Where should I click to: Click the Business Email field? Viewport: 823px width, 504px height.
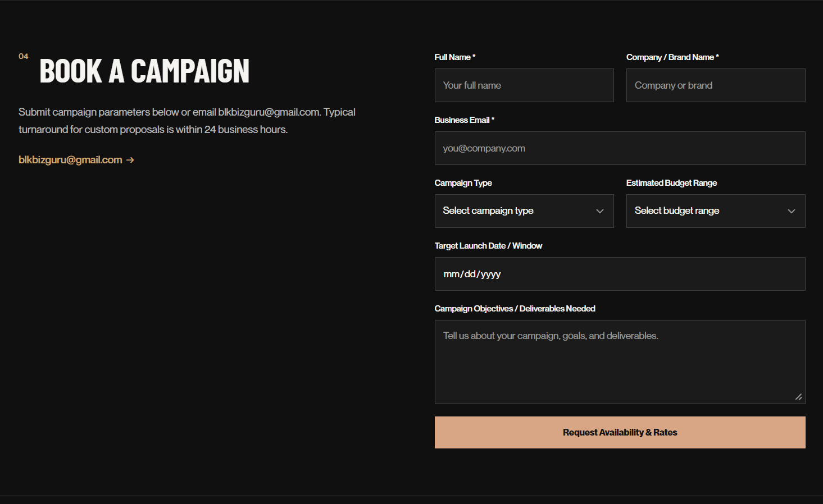click(620, 148)
